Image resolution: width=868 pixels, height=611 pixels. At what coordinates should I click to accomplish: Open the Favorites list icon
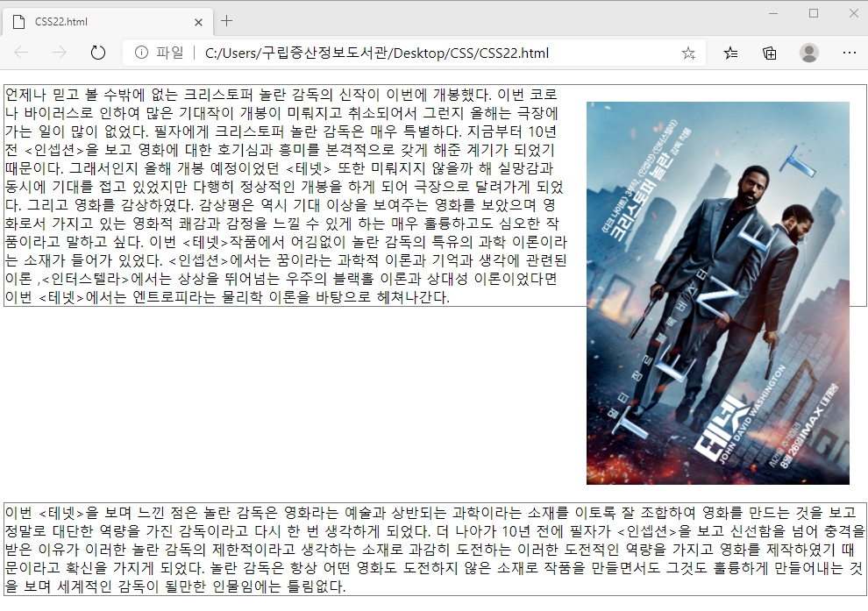[730, 53]
